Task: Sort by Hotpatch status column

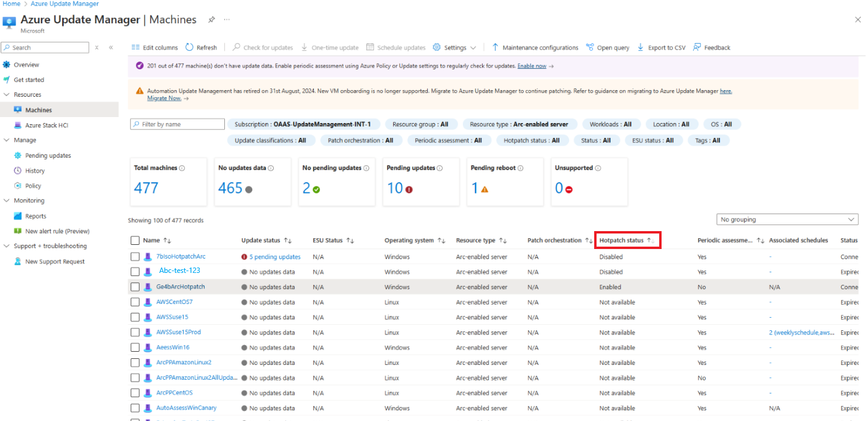Action: click(622, 241)
